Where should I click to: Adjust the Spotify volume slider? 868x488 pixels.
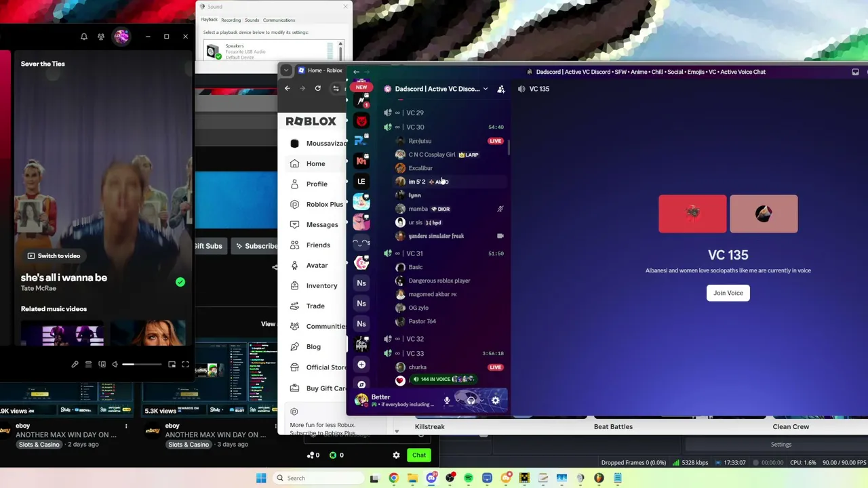[142, 365]
